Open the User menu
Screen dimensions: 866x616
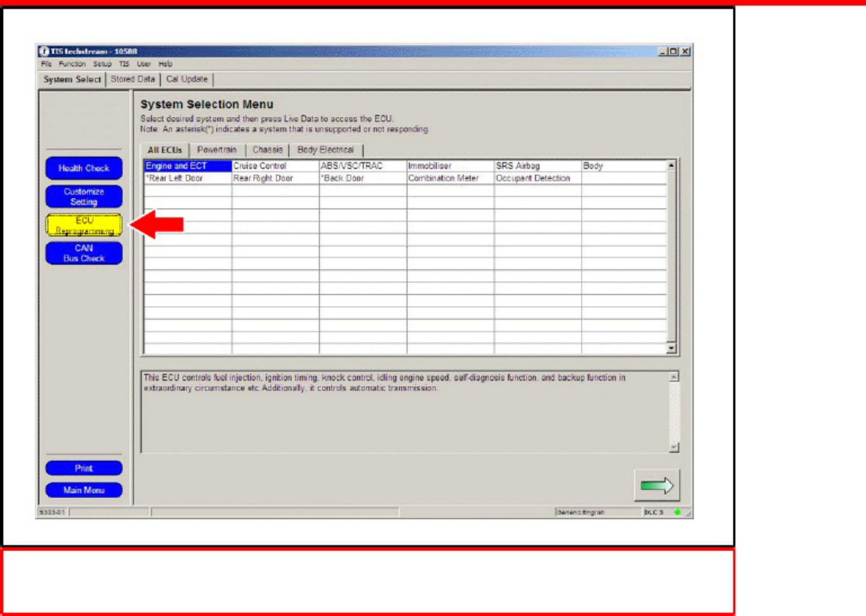click(x=143, y=64)
